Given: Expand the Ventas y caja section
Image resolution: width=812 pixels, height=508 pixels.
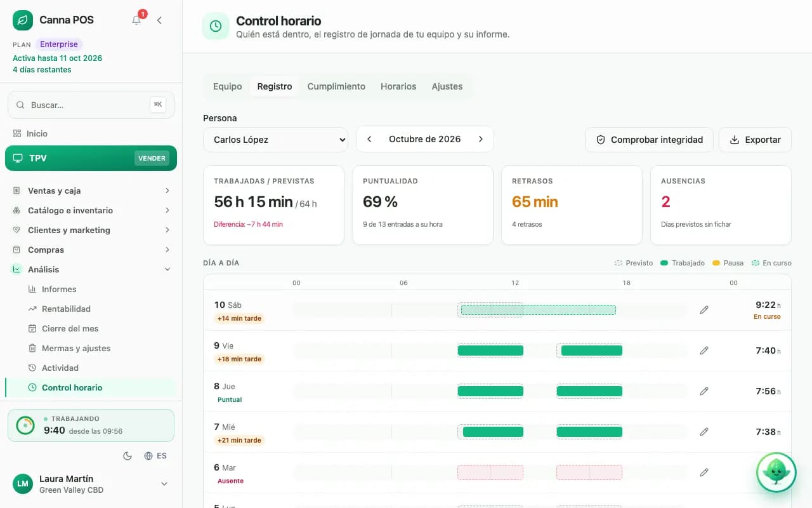Looking at the screenshot, I should pyautogui.click(x=91, y=190).
